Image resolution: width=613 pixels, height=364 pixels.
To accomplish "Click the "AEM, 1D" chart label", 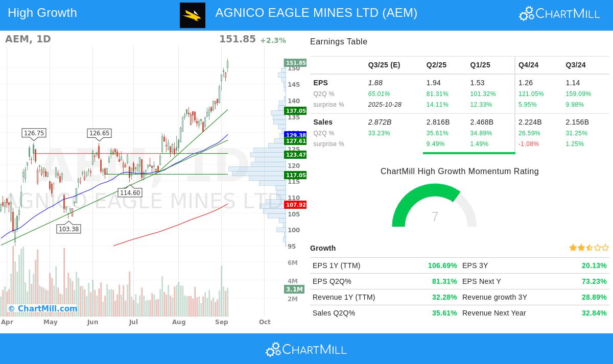I will (28, 39).
